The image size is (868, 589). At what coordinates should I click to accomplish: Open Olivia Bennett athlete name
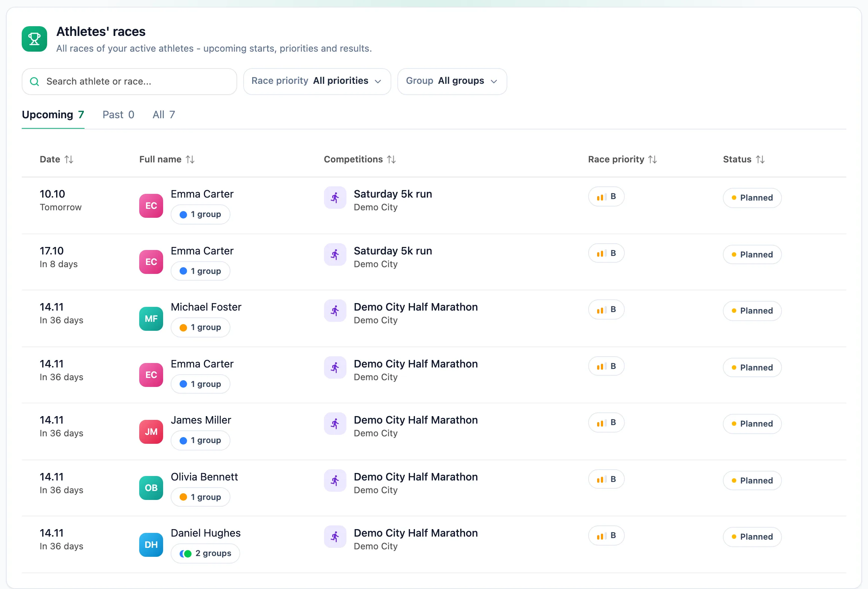204,477
